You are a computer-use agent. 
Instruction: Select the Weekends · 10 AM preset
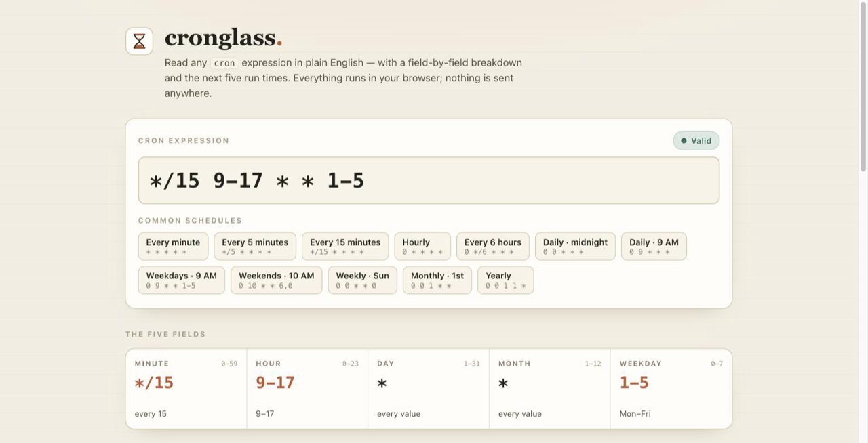[277, 280]
